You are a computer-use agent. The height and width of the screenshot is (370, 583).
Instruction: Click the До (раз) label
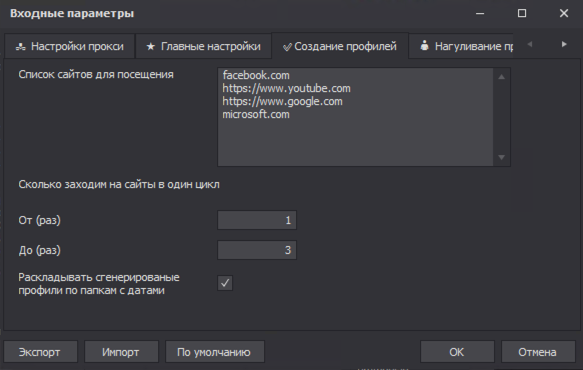point(39,250)
